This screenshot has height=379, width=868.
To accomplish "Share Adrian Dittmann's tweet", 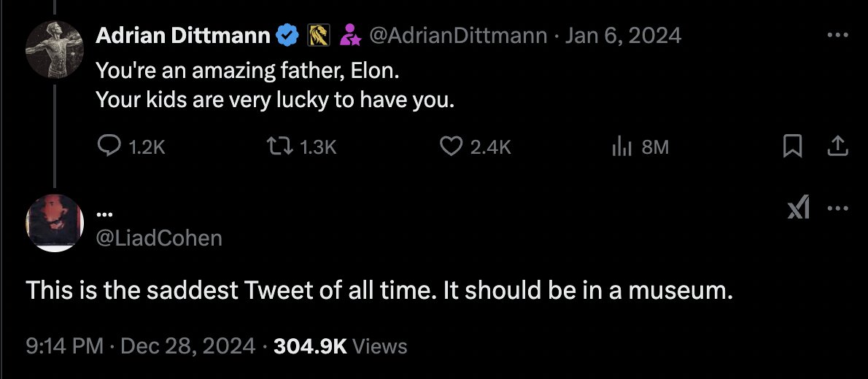I will click(838, 147).
